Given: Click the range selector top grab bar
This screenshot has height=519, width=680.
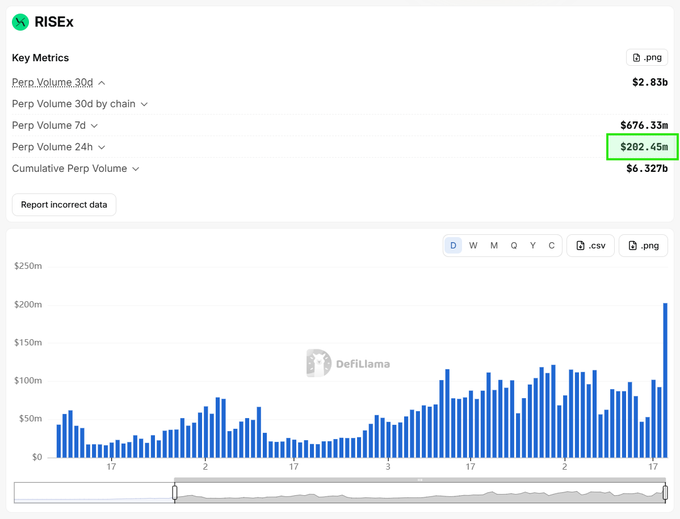Looking at the screenshot, I should click(x=420, y=480).
